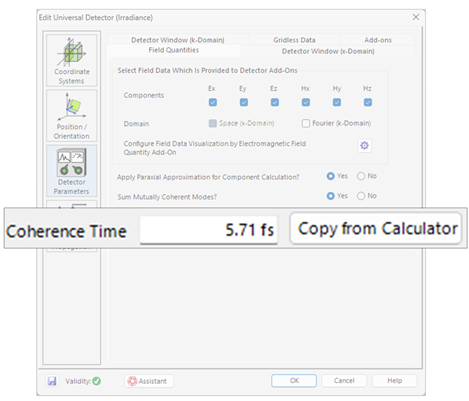Toggle the Hz component checkbox

click(368, 102)
